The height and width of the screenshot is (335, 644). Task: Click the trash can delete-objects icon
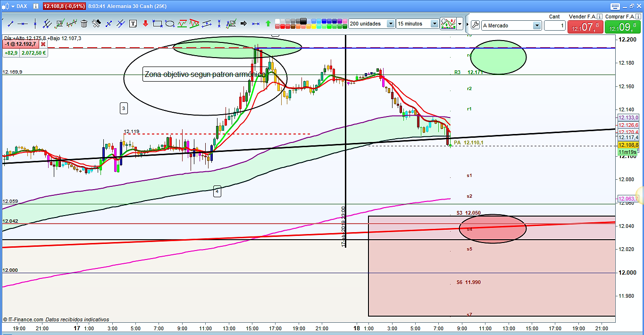[84, 24]
